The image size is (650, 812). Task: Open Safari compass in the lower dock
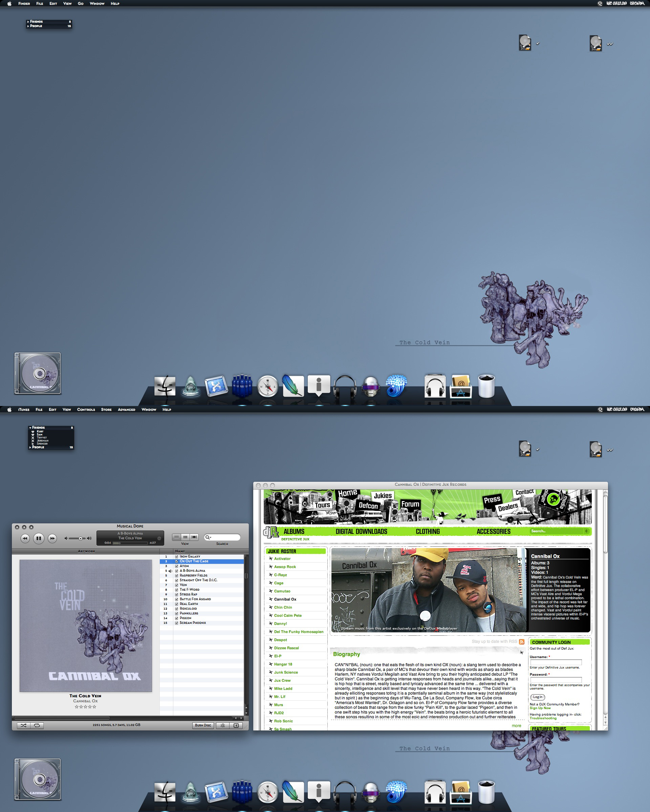click(x=267, y=792)
